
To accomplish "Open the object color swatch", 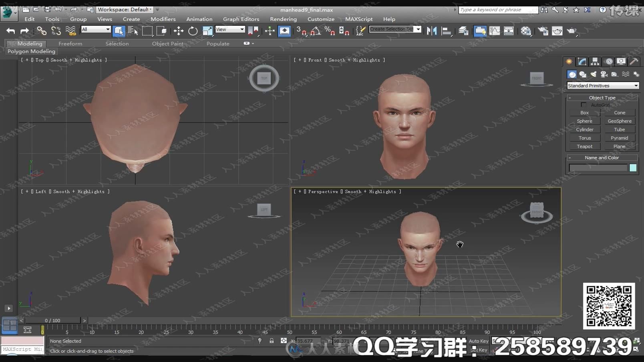I will (x=633, y=168).
